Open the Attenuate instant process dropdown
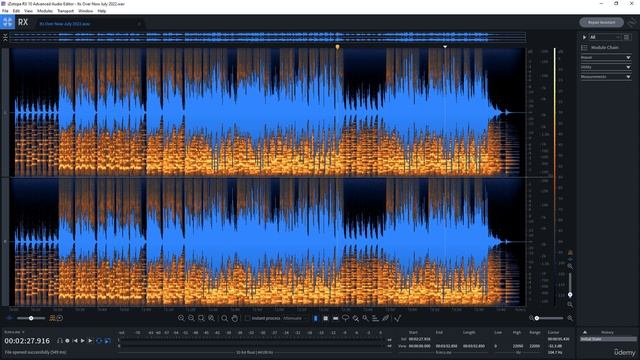Viewport: 640px width, 360px height. [x=295, y=318]
